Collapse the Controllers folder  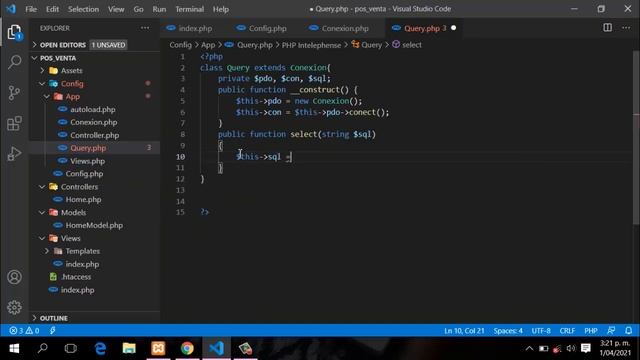tap(79, 187)
